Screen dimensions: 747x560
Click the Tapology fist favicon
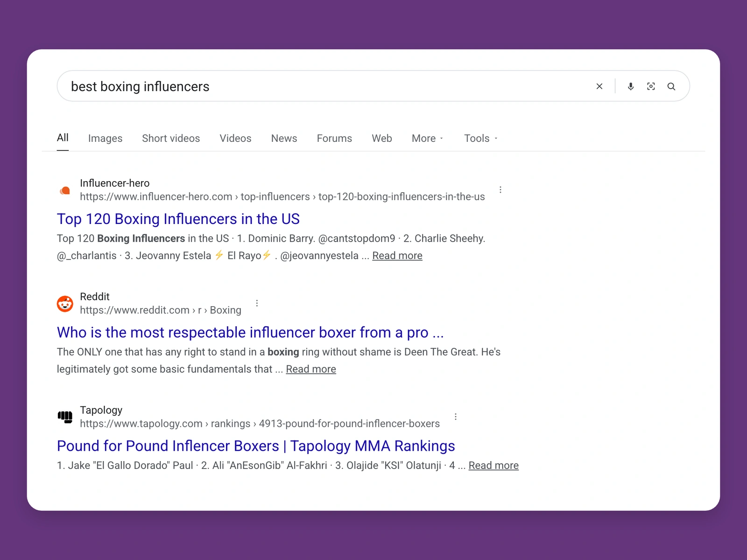click(65, 417)
